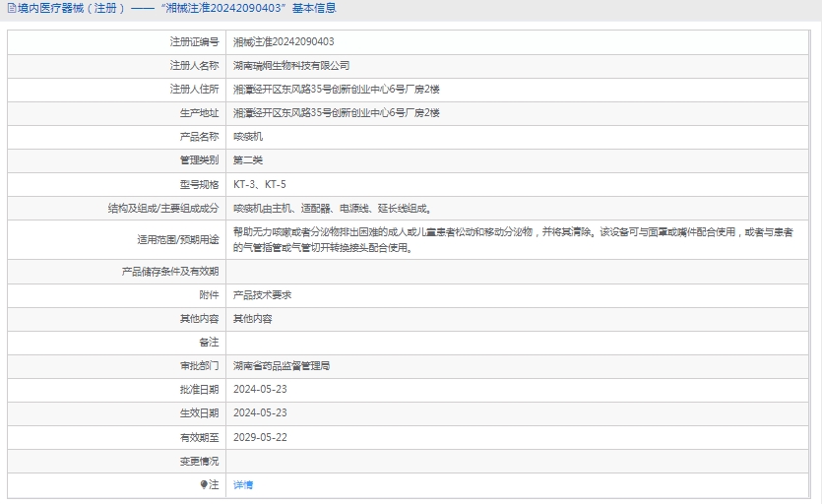Click the 变更情况 row label
822x504 pixels.
[x=199, y=461]
